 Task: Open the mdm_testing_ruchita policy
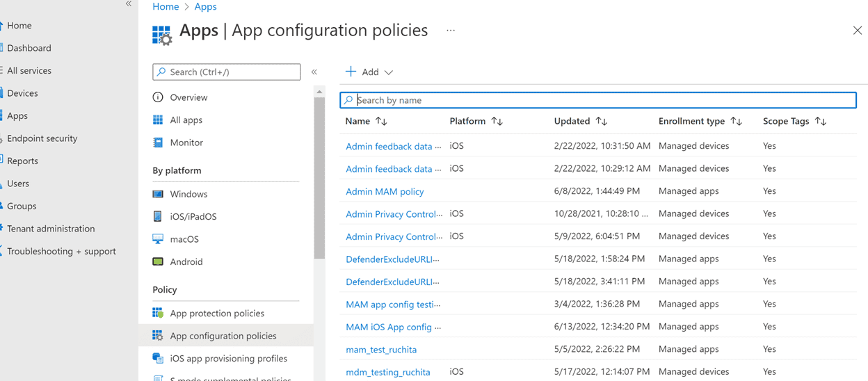[388, 372]
